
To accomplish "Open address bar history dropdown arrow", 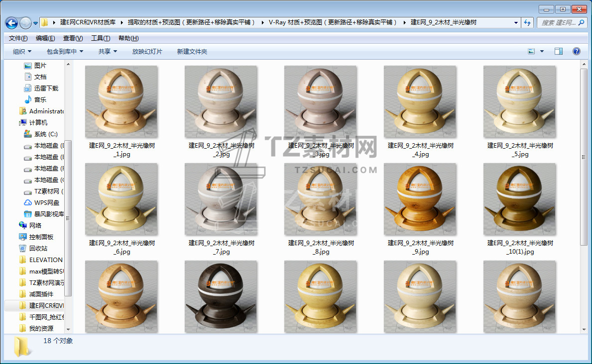I will click(516, 23).
